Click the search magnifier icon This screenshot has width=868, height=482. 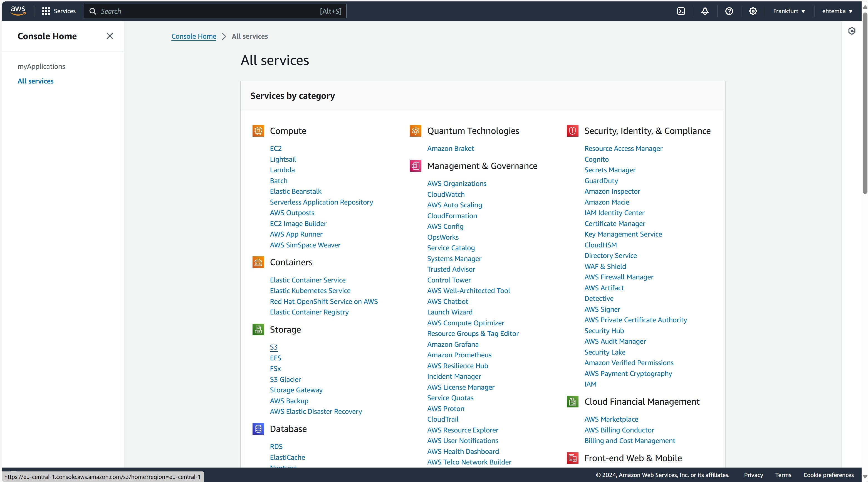point(92,11)
